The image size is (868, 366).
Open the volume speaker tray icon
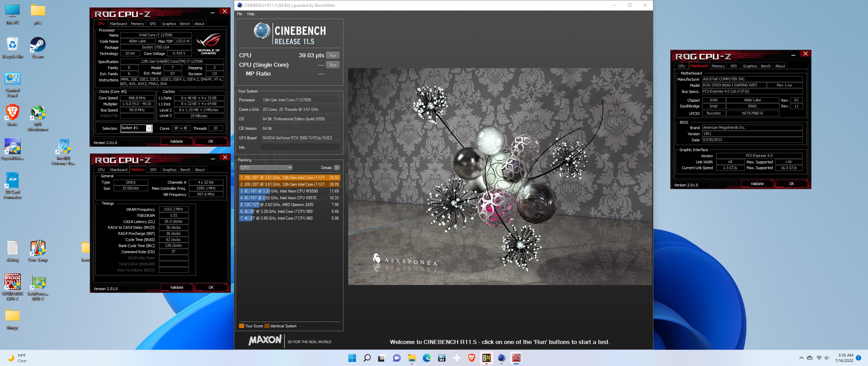pyautogui.click(x=827, y=358)
